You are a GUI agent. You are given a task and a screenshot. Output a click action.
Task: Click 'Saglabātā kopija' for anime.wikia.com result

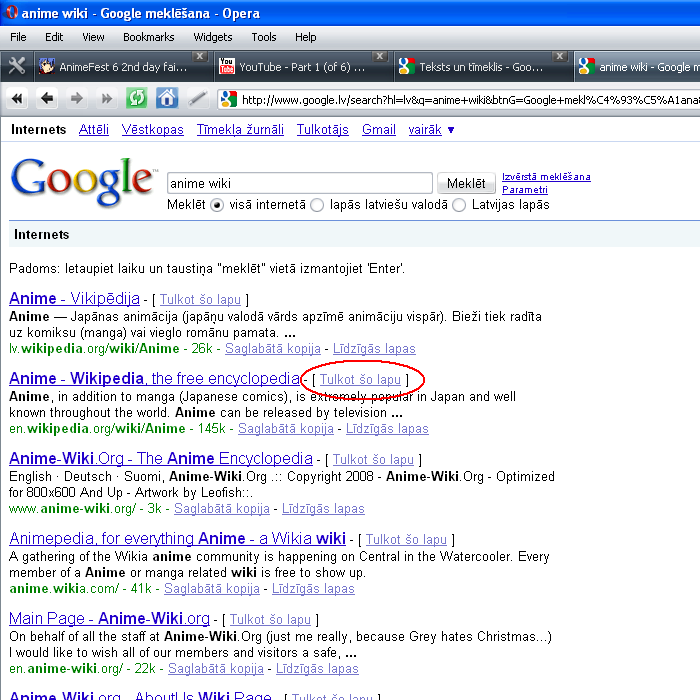click(x=212, y=588)
